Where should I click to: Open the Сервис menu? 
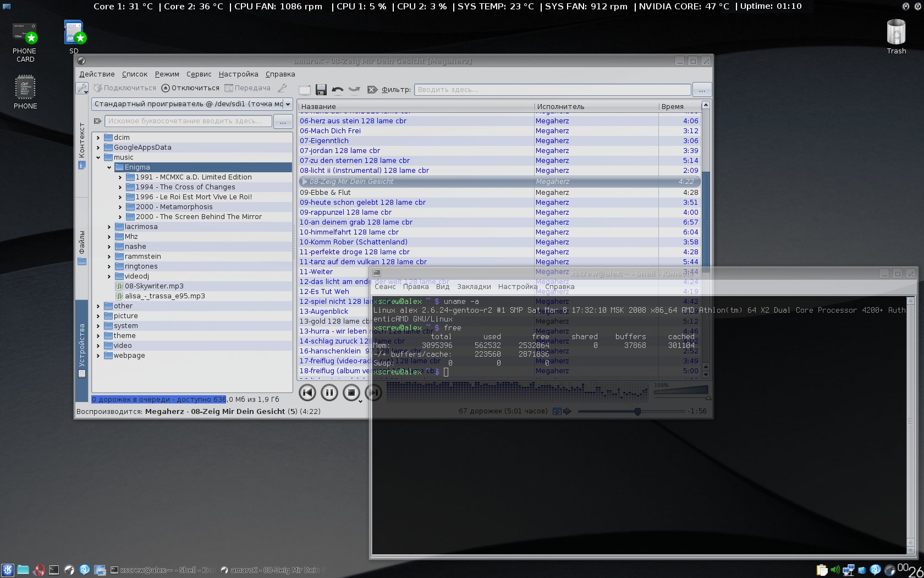(x=199, y=74)
